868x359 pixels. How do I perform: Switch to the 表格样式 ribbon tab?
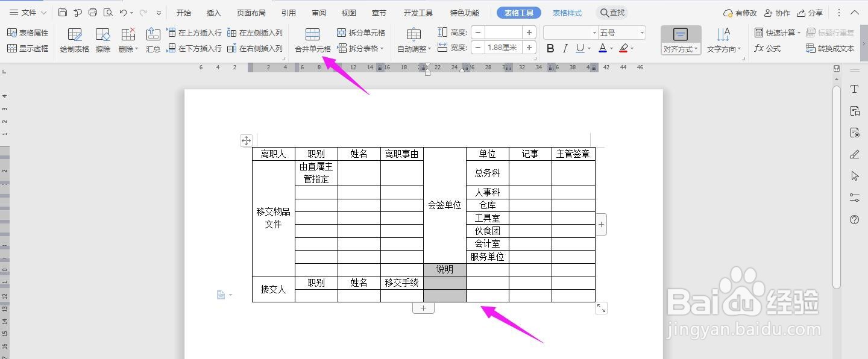click(567, 12)
